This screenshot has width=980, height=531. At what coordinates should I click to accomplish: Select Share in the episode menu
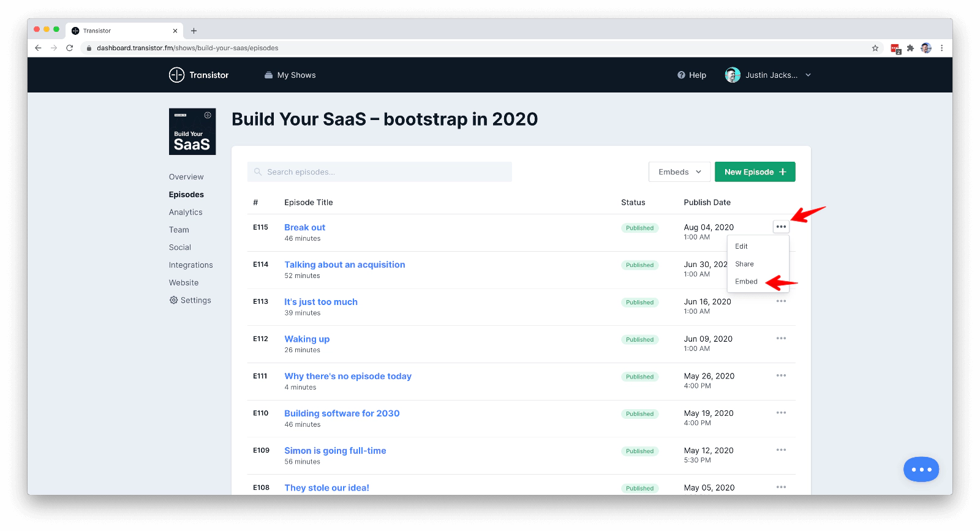(744, 264)
